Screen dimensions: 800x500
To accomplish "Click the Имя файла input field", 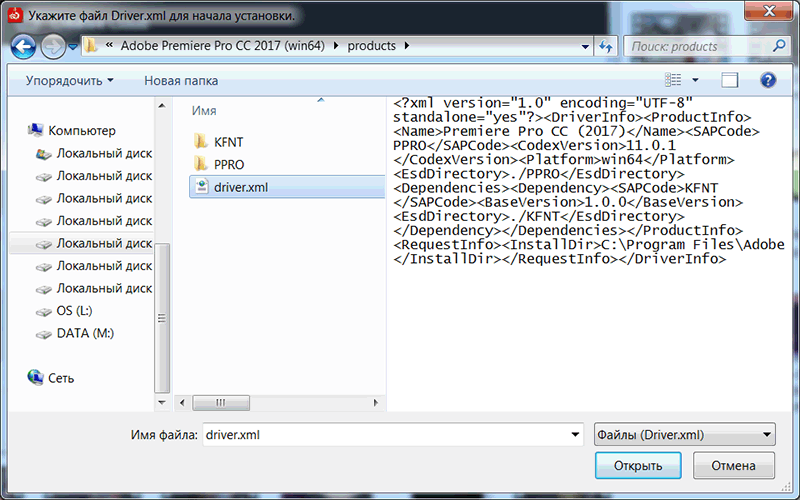I will (x=385, y=435).
